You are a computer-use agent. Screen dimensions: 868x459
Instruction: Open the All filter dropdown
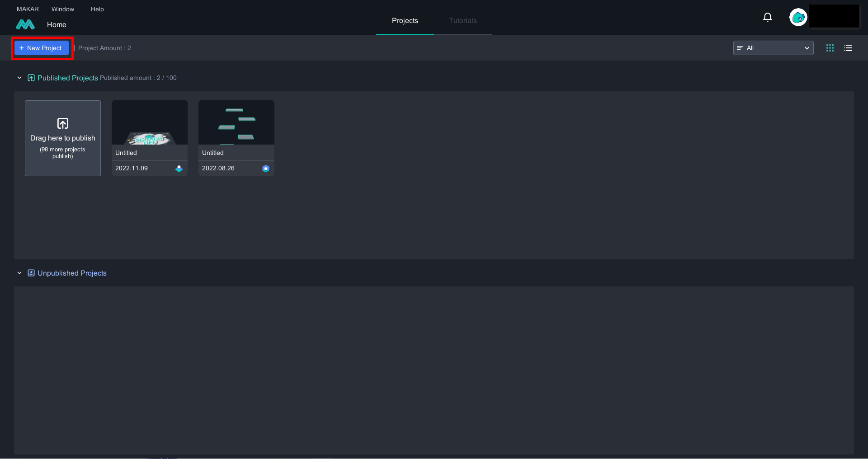coord(773,48)
